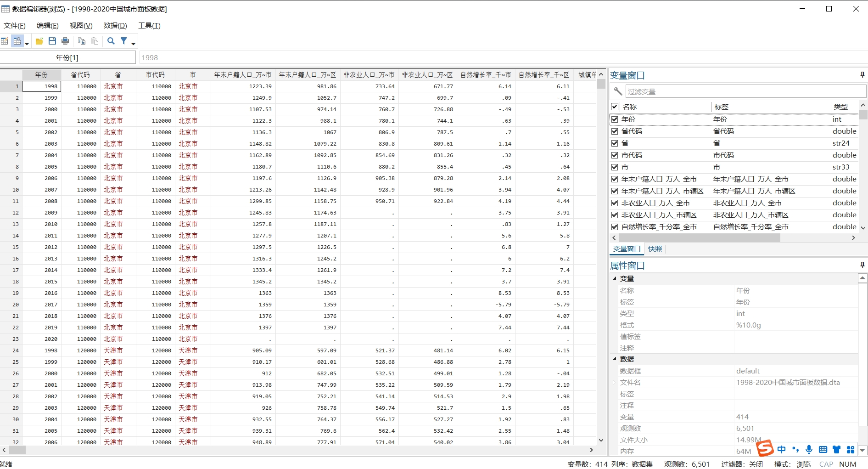Toggle the 中 Chinese/English input mode icon
Viewport: 868px width, 469px height.
pos(781,449)
